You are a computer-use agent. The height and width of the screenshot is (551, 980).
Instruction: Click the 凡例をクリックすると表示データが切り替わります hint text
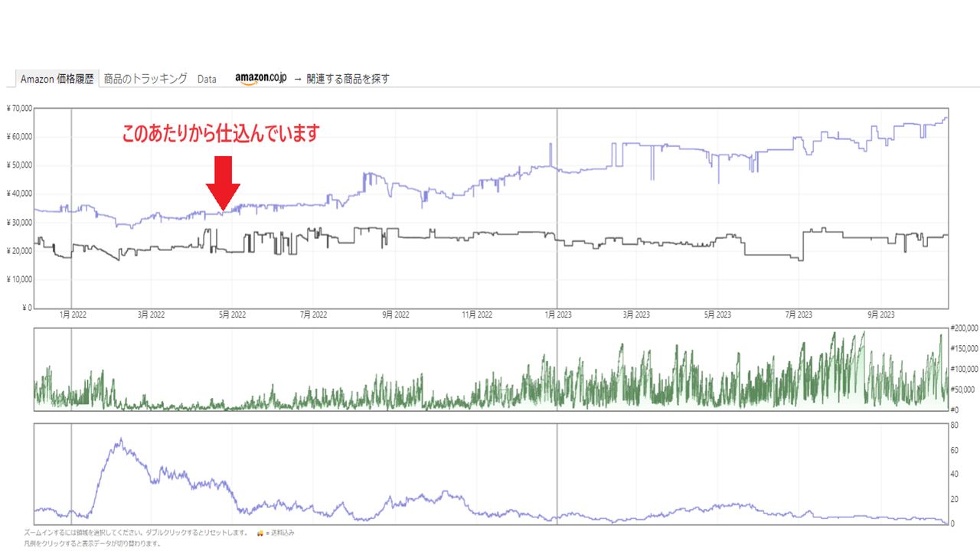[91, 544]
